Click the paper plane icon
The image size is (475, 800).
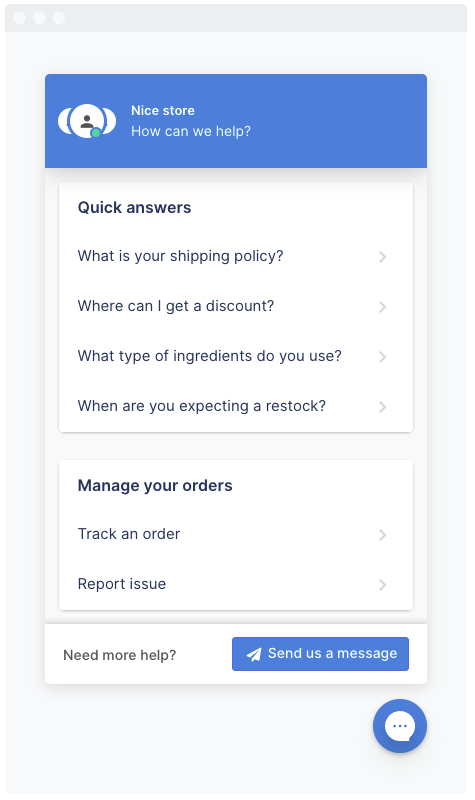point(254,654)
